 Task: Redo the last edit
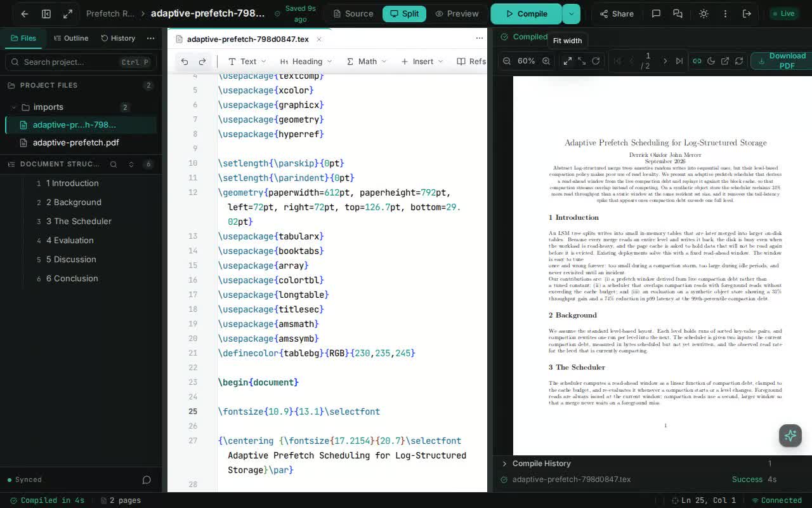click(x=202, y=62)
